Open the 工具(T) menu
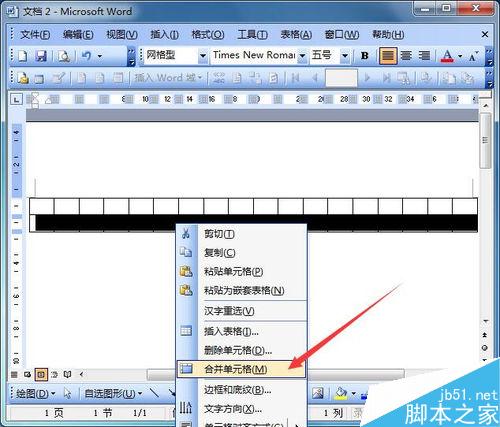The image size is (500, 427). click(252, 34)
